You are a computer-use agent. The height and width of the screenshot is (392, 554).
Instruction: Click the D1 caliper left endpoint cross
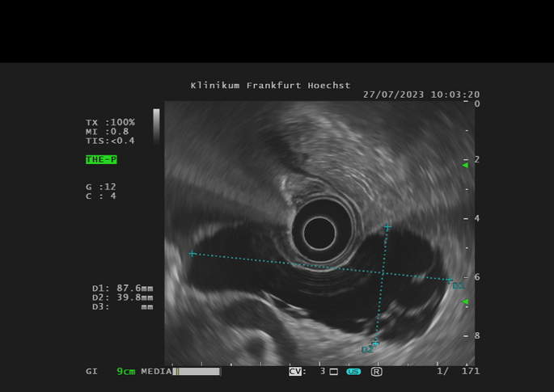[192, 254]
